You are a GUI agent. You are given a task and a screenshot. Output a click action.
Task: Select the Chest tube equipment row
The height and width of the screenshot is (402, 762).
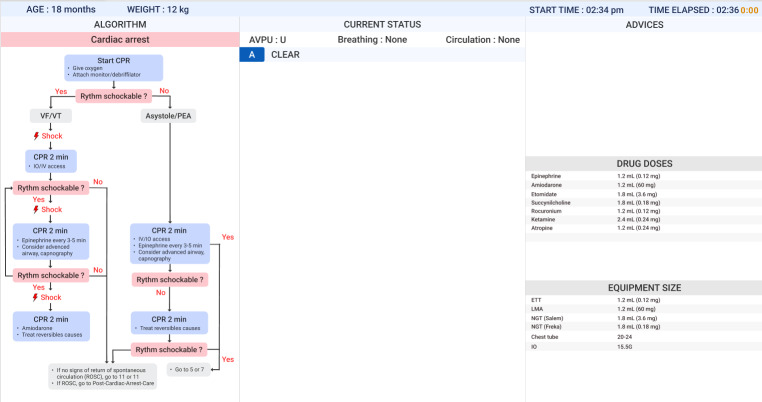[x=644, y=337]
